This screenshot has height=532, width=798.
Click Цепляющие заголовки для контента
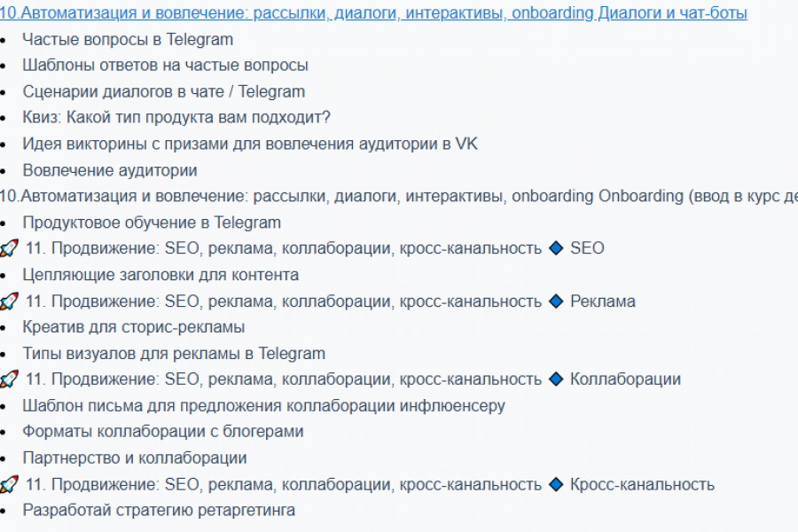[160, 275]
